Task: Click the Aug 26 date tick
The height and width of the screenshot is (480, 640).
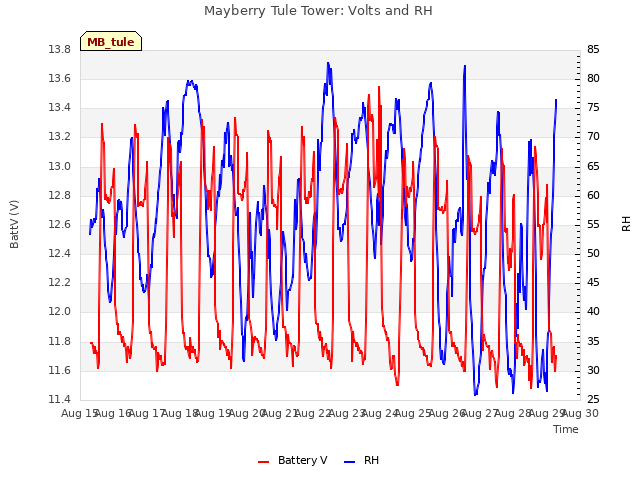Action: point(447,414)
